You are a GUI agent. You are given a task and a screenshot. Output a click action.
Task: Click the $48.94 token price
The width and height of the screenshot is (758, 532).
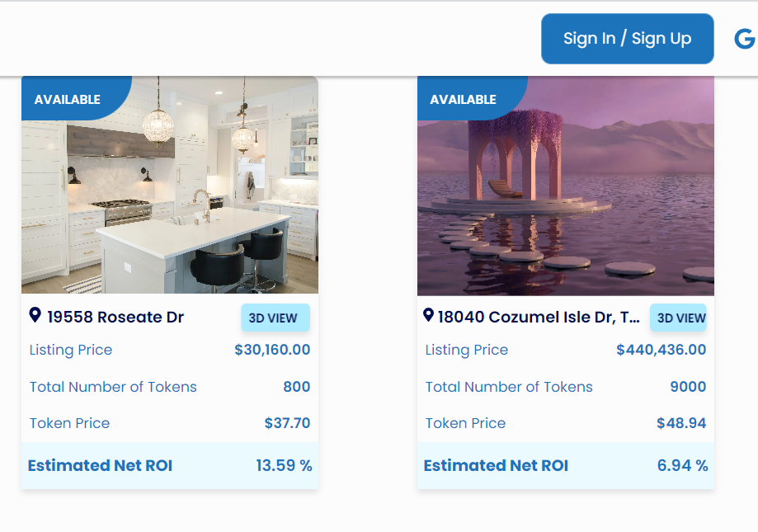[x=681, y=423]
